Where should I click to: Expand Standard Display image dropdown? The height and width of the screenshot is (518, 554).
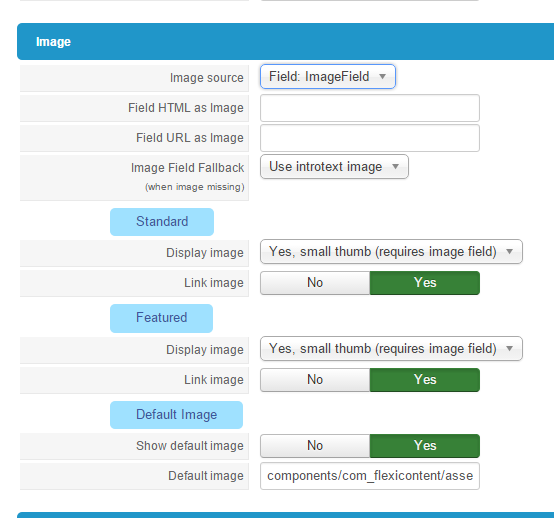click(391, 252)
